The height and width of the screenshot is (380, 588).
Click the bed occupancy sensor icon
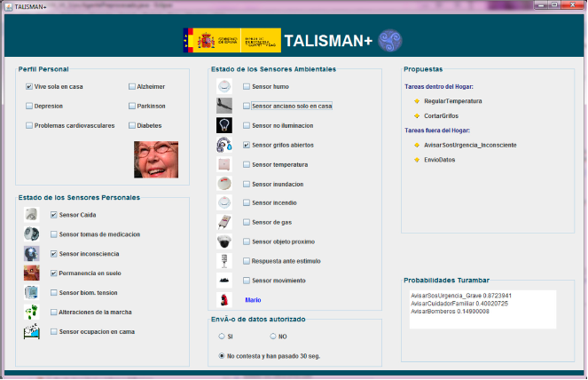tap(32, 332)
